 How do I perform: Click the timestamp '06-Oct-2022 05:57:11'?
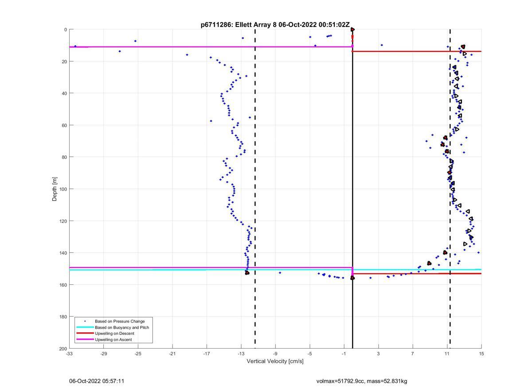(x=97, y=381)
